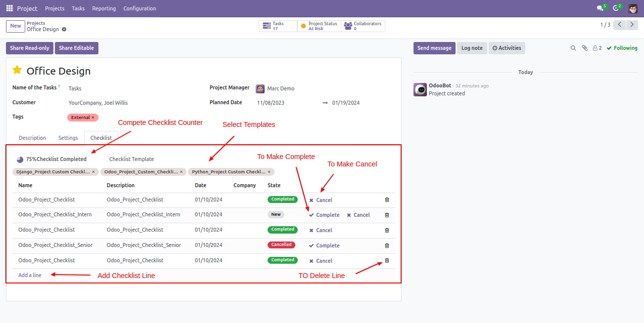Go to the previous record arrow
Viewport: 644px width, 323px height.
tap(619, 25)
